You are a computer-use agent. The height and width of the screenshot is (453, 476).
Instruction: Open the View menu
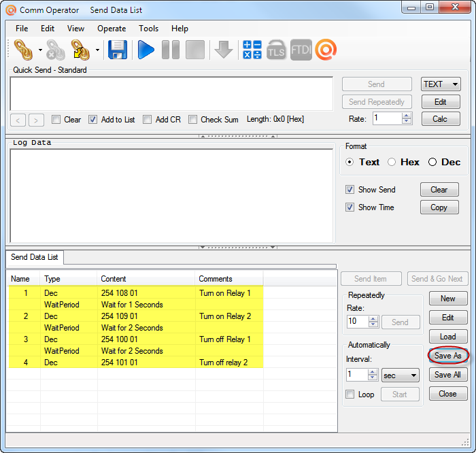click(x=75, y=29)
